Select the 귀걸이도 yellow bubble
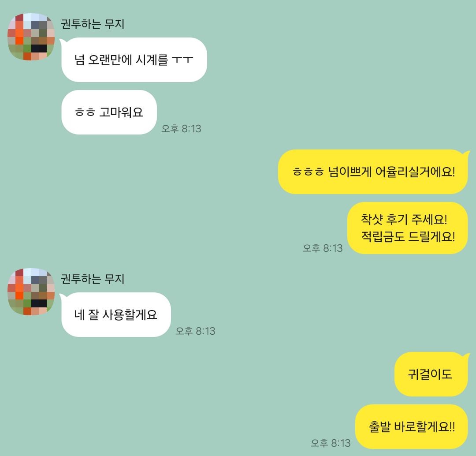 pos(431,374)
